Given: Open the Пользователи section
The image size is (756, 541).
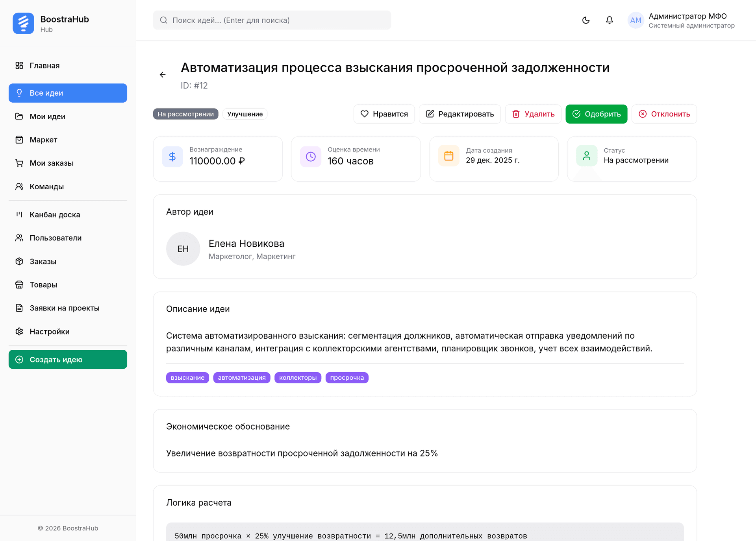Looking at the screenshot, I should (x=55, y=238).
